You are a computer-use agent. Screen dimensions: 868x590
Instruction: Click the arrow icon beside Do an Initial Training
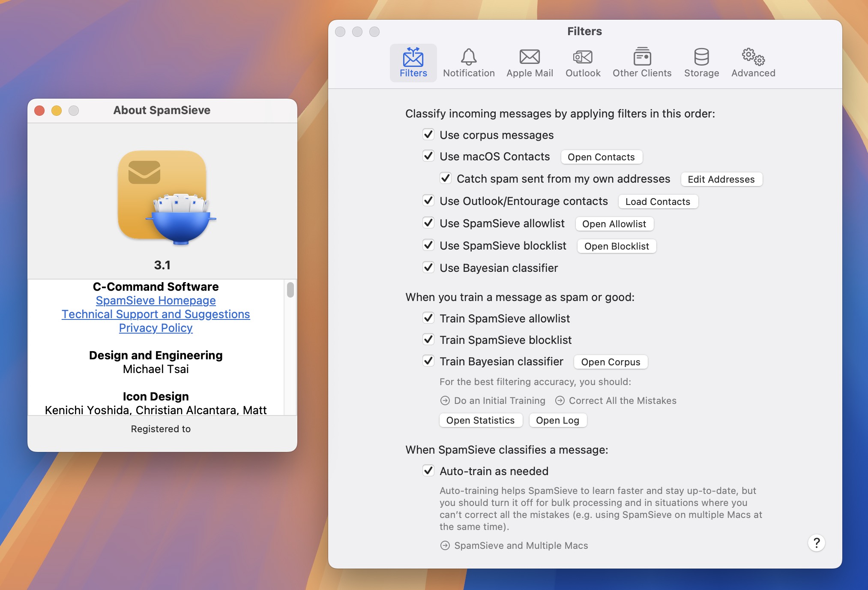point(445,400)
